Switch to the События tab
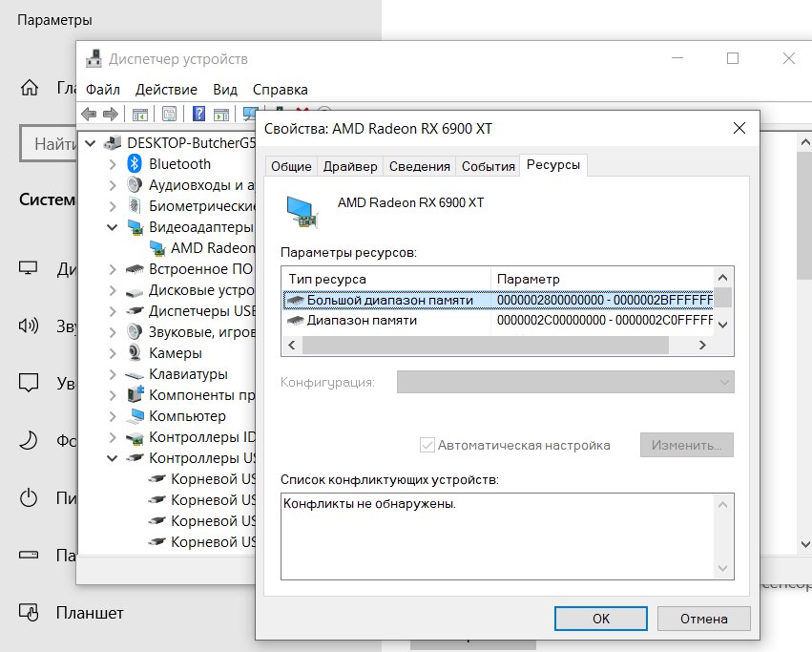The width and height of the screenshot is (812, 652). 488,166
